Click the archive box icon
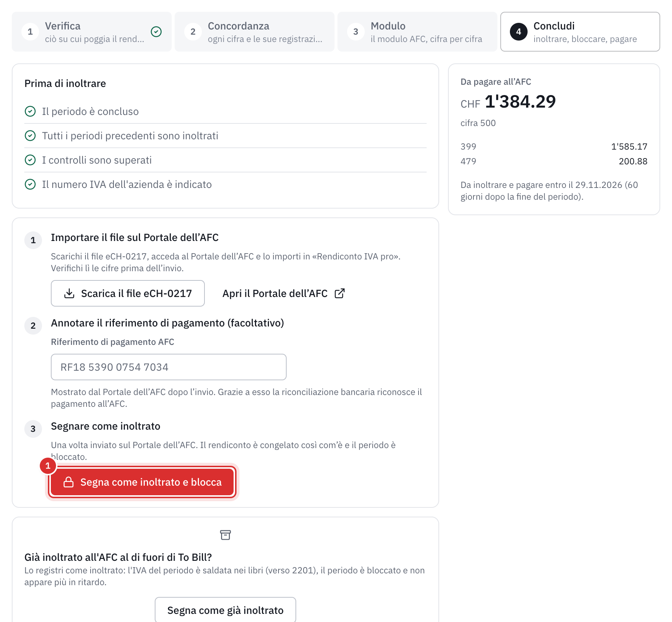 pos(225,535)
